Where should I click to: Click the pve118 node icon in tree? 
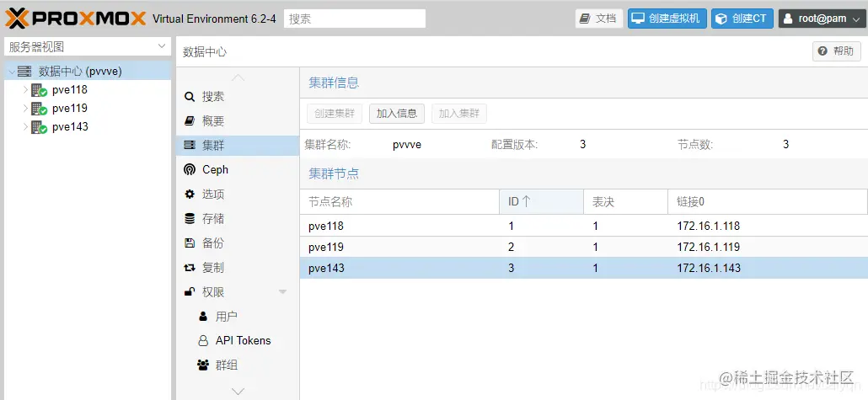pyautogui.click(x=39, y=90)
